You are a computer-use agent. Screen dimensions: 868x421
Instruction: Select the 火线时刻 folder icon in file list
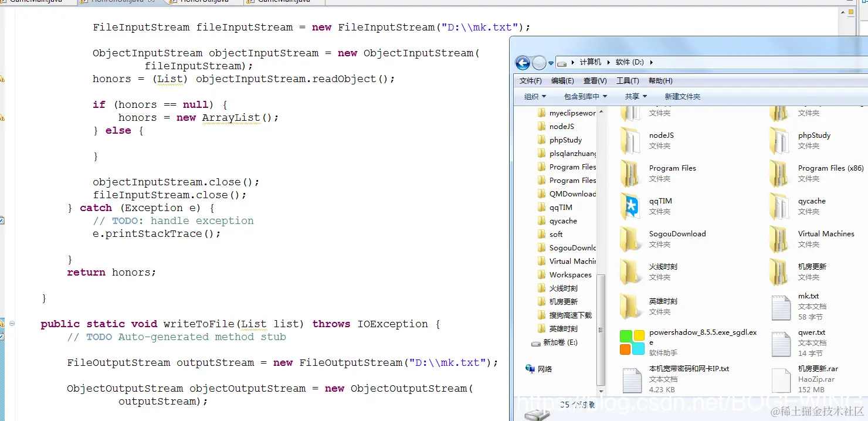631,271
